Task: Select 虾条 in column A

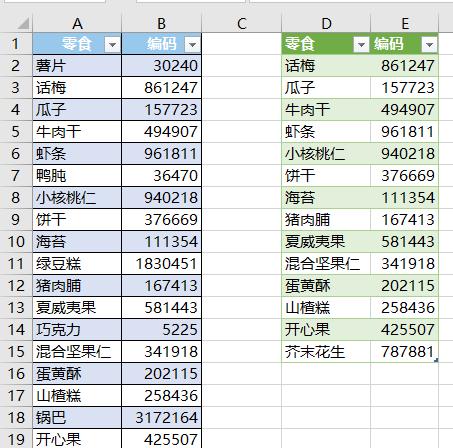Action: coord(77,154)
